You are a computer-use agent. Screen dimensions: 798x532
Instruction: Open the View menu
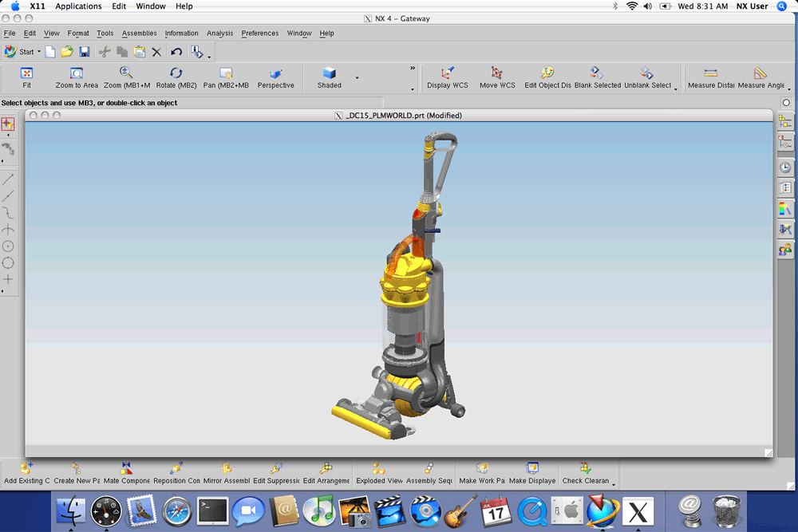coord(51,33)
